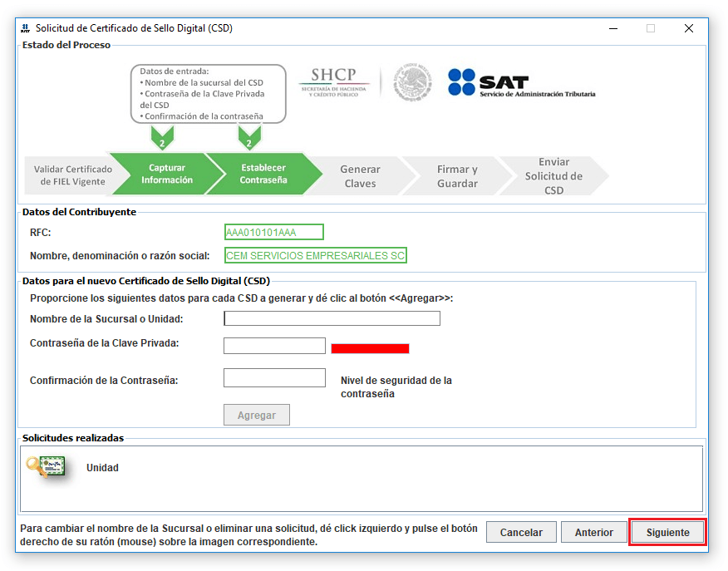Click the Firmar y Guardar process step
The image size is (728, 571).
(x=457, y=176)
